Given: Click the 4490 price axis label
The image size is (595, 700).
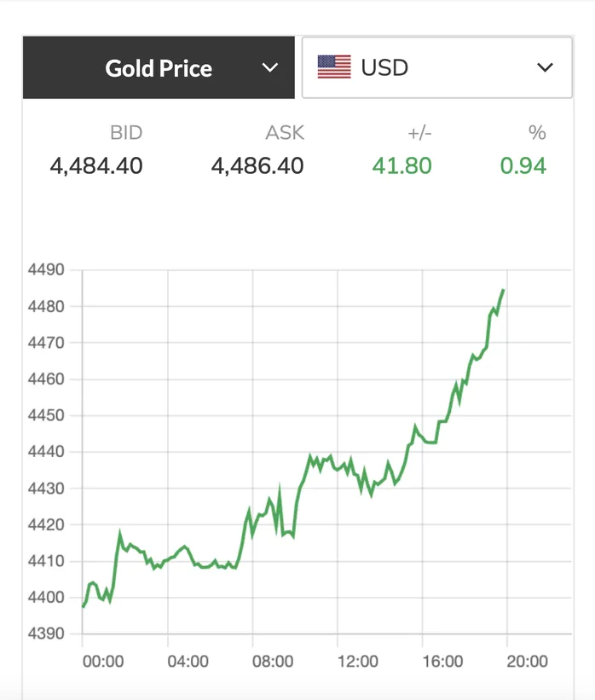Looking at the screenshot, I should coord(48,270).
